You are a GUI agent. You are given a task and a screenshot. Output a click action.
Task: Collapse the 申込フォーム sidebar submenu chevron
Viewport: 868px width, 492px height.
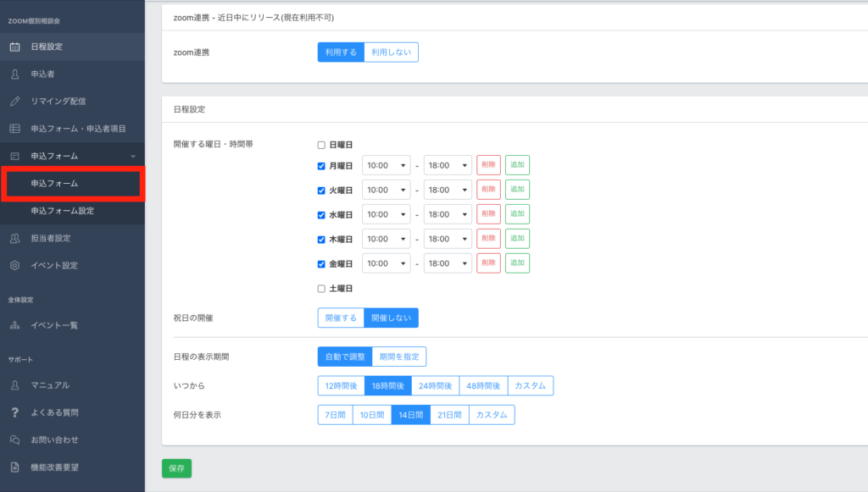(x=132, y=156)
